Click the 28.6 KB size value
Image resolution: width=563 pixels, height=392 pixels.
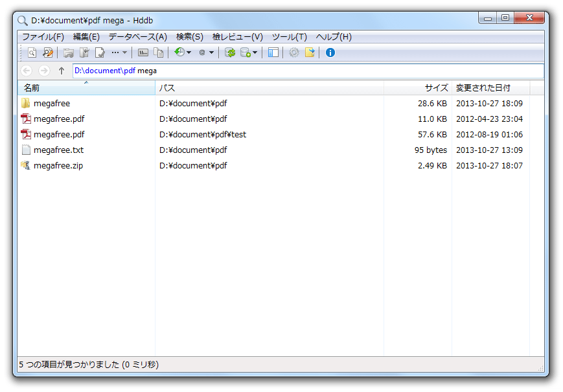click(432, 104)
